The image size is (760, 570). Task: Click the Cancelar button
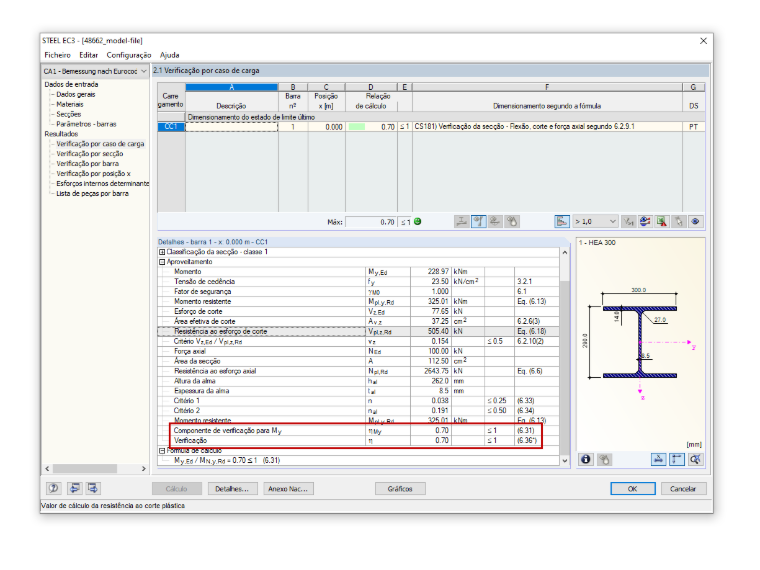(683, 489)
